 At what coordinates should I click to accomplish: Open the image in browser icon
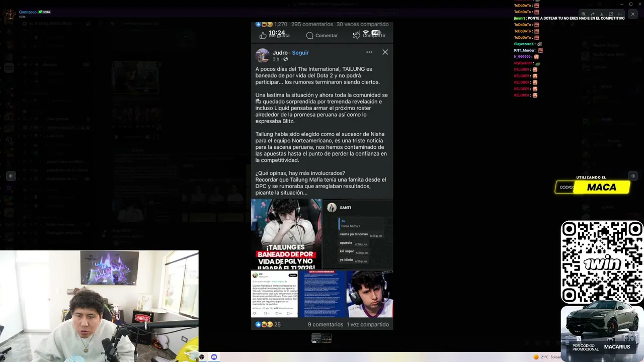610,14
